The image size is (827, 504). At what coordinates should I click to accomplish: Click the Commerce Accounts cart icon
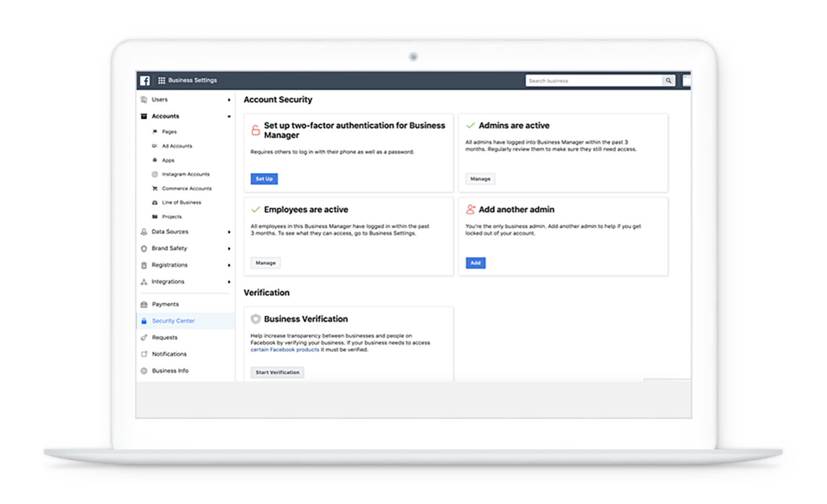(155, 189)
